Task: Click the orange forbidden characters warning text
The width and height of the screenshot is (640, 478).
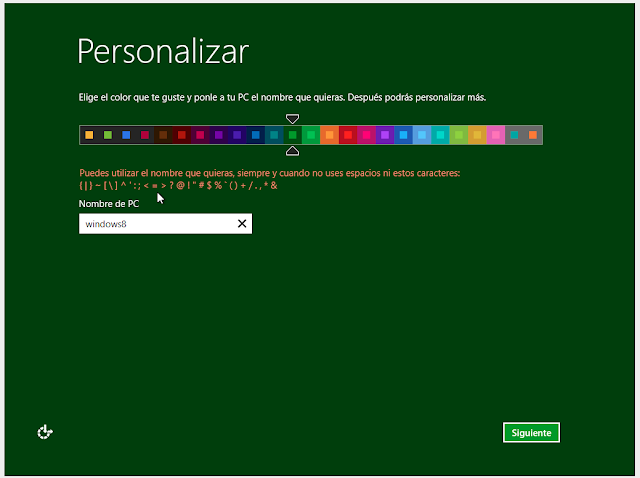Action: [x=269, y=179]
